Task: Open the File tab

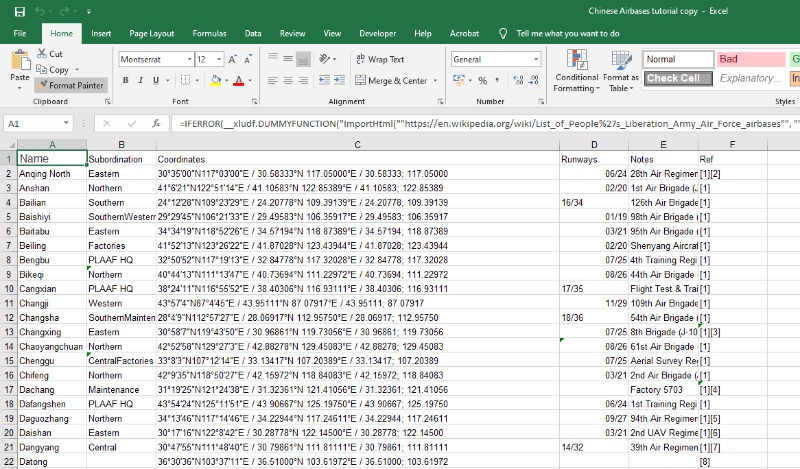Action: (x=20, y=33)
